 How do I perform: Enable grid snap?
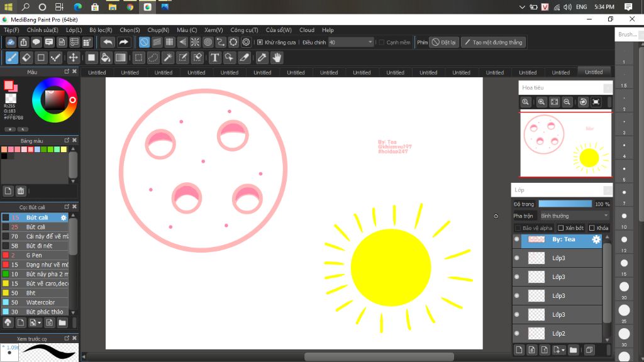tap(170, 42)
